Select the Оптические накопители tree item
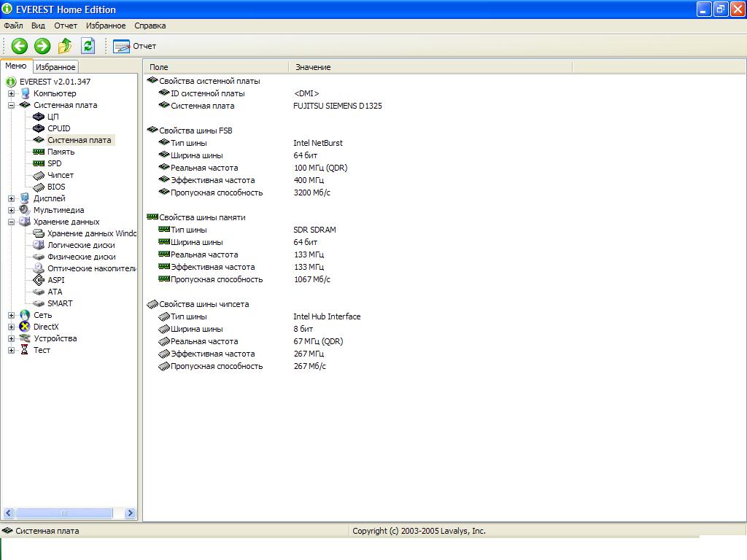This screenshot has height=560, width=747. [x=91, y=268]
